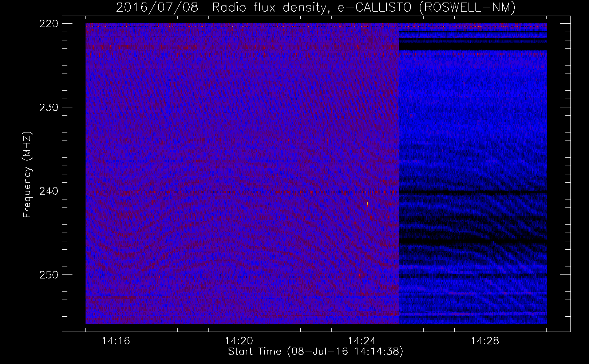Select the Frequency (MHZ) axis label
This screenshot has width=589, height=364.
[27, 174]
